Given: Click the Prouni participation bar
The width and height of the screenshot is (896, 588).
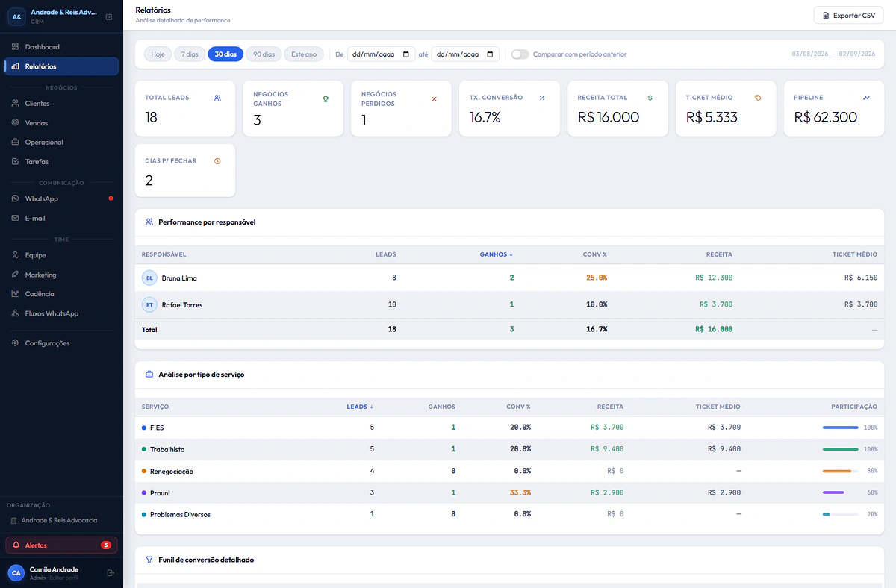Looking at the screenshot, I should (x=840, y=492).
